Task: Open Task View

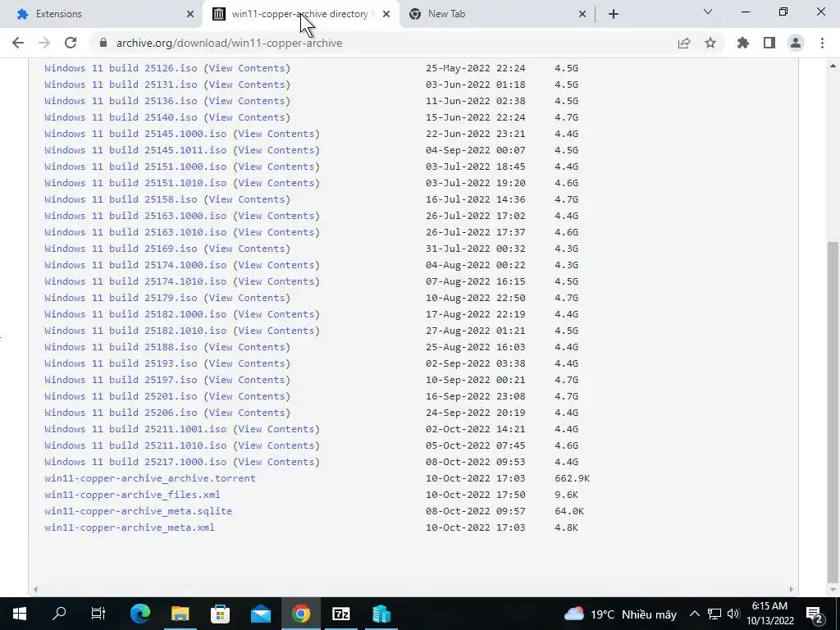Action: tap(98, 614)
